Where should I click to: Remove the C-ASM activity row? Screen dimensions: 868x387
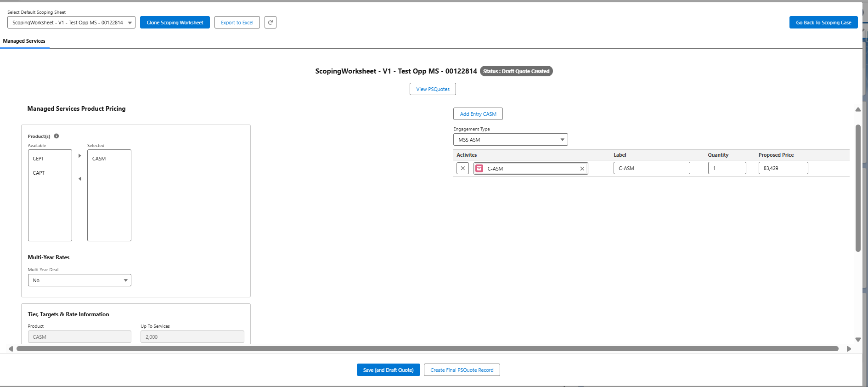point(462,168)
